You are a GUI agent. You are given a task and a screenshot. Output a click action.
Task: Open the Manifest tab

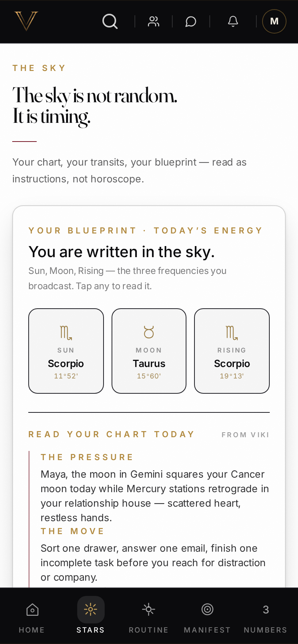coord(207,616)
